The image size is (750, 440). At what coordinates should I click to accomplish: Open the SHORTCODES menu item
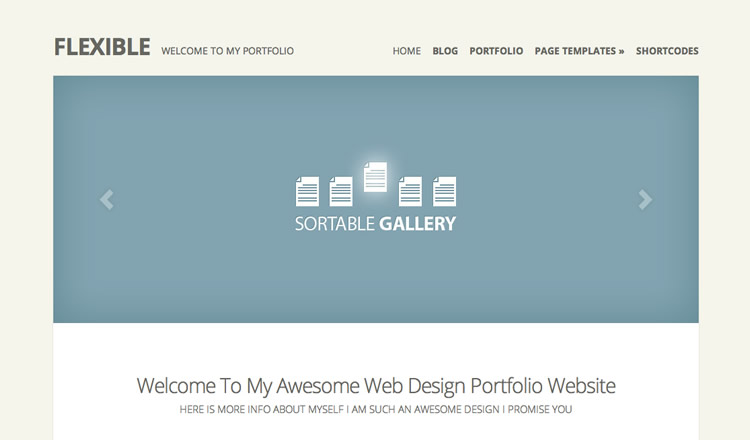pos(667,51)
